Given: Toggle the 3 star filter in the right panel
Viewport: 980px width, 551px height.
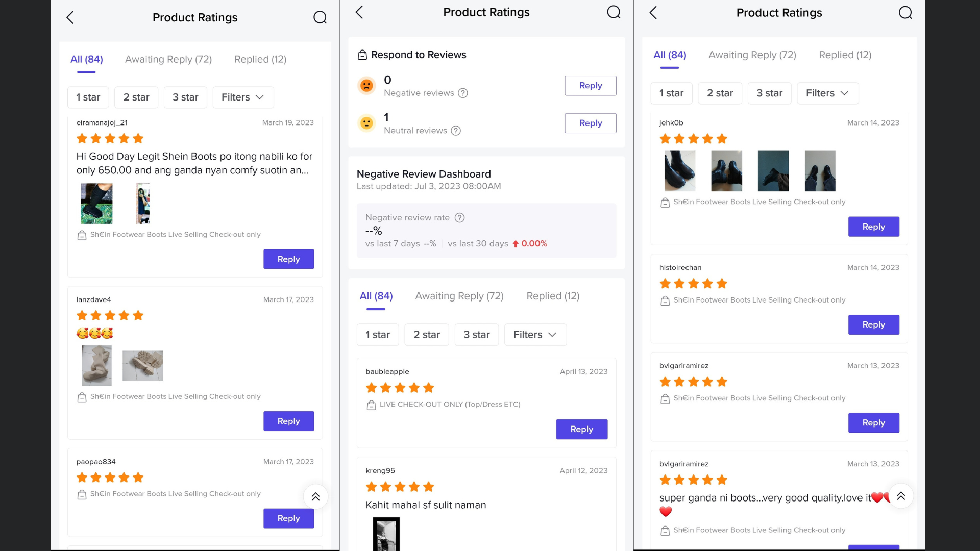Looking at the screenshot, I should [x=769, y=93].
